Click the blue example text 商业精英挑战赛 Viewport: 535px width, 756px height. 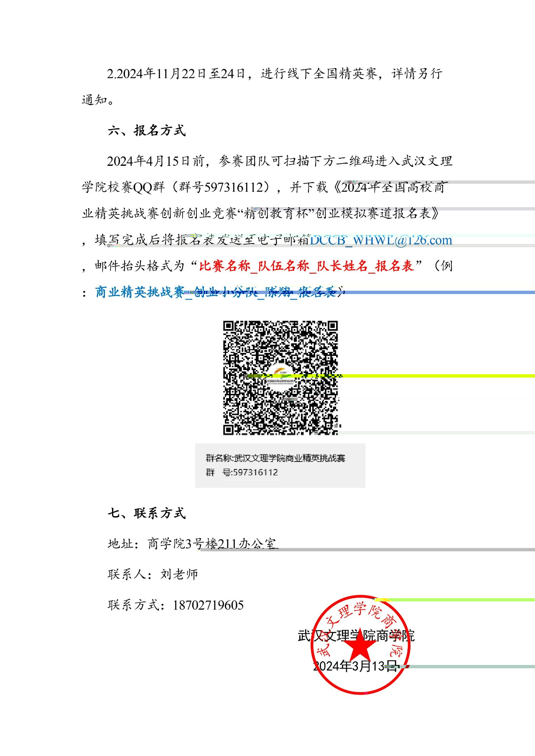pos(140,292)
